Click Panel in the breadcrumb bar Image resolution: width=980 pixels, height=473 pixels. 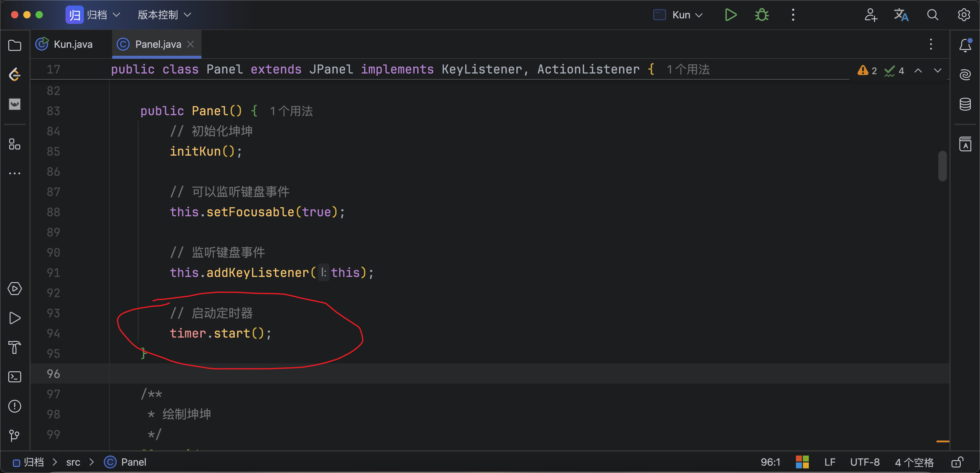click(x=125, y=462)
